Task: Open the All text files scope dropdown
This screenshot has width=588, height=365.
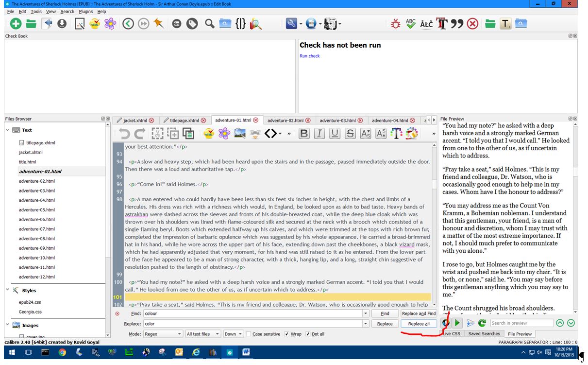Action: [x=203, y=334]
